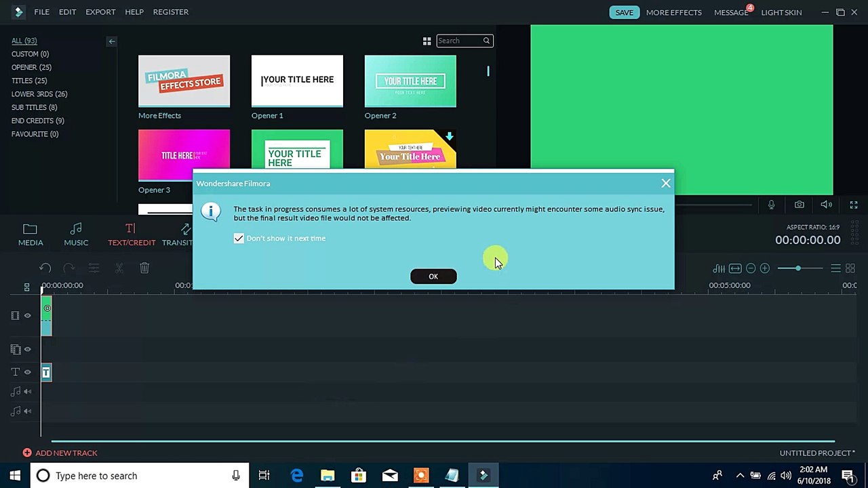Take a snapshot with the camera icon
The width and height of the screenshot is (868, 488).
point(800,205)
